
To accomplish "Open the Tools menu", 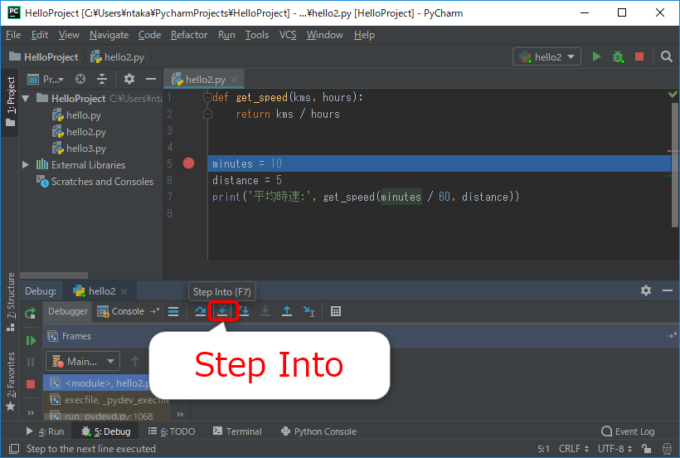I will (257, 35).
